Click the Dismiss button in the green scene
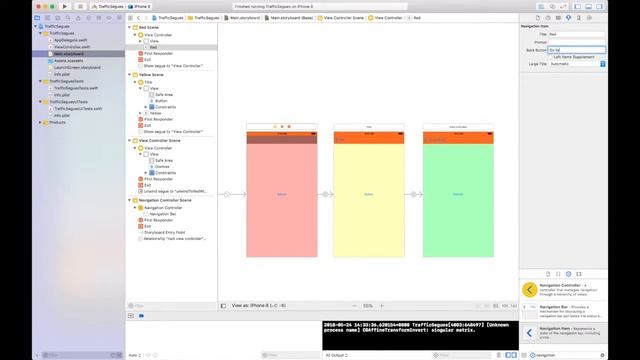Image resolution: width=640 pixels, height=360 pixels. pos(458,194)
